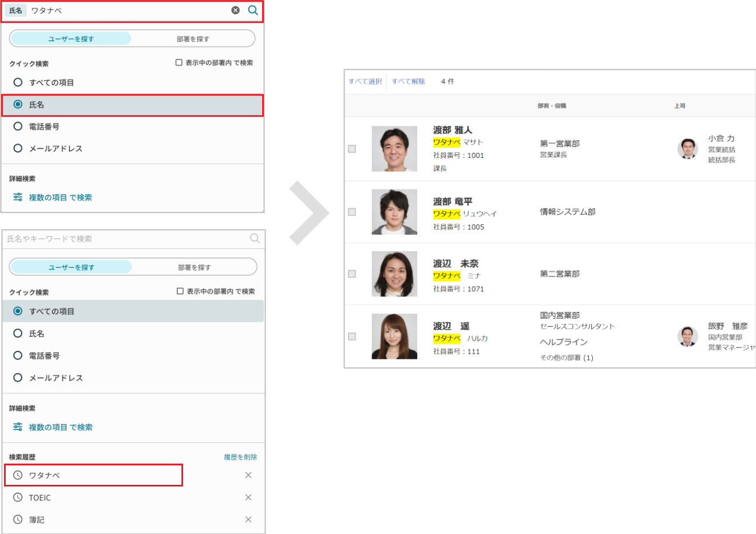The height and width of the screenshot is (534, 756).
Task: Click the name 渡部 雅人
Action: pyautogui.click(x=453, y=130)
